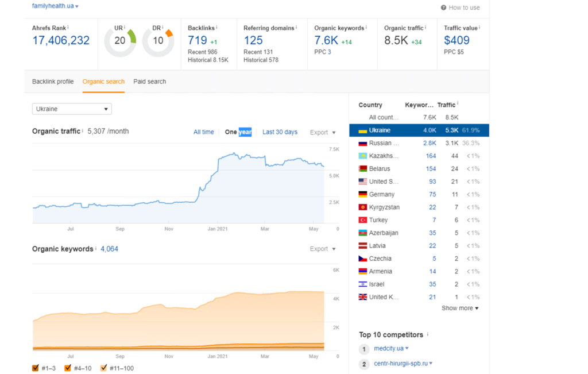Click the info icon next to DR
This screenshot has width=588, height=374.
[x=163, y=27]
